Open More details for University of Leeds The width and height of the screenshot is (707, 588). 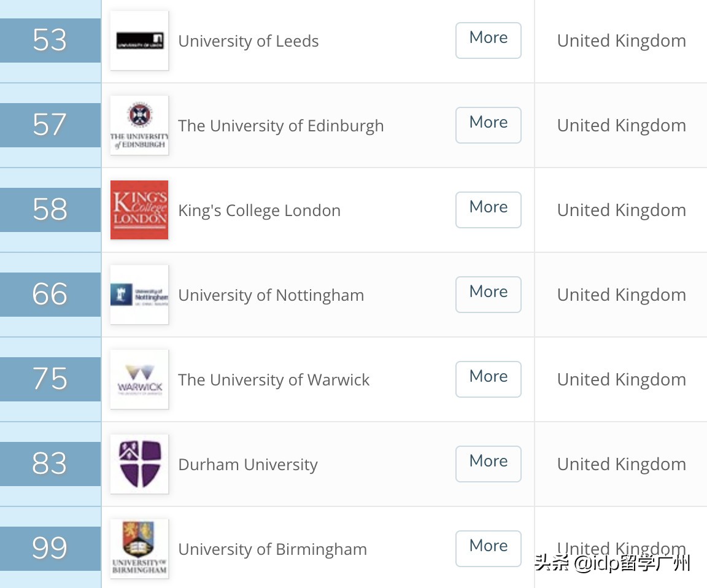488,41
